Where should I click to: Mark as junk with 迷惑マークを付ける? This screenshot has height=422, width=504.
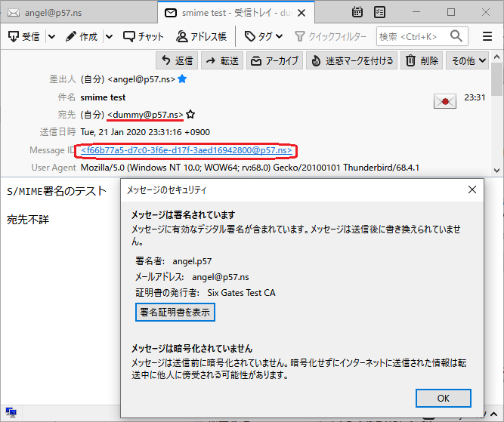[x=351, y=60]
